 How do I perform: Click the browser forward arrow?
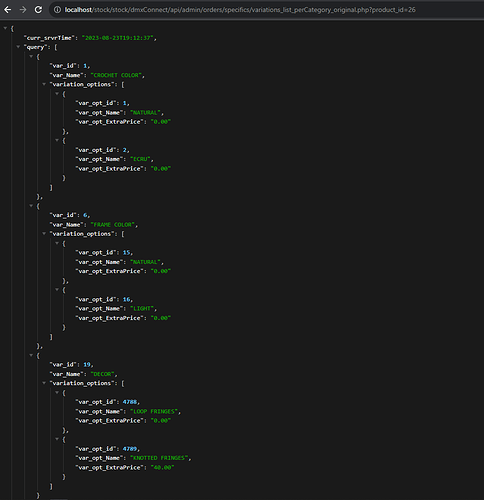coord(23,10)
